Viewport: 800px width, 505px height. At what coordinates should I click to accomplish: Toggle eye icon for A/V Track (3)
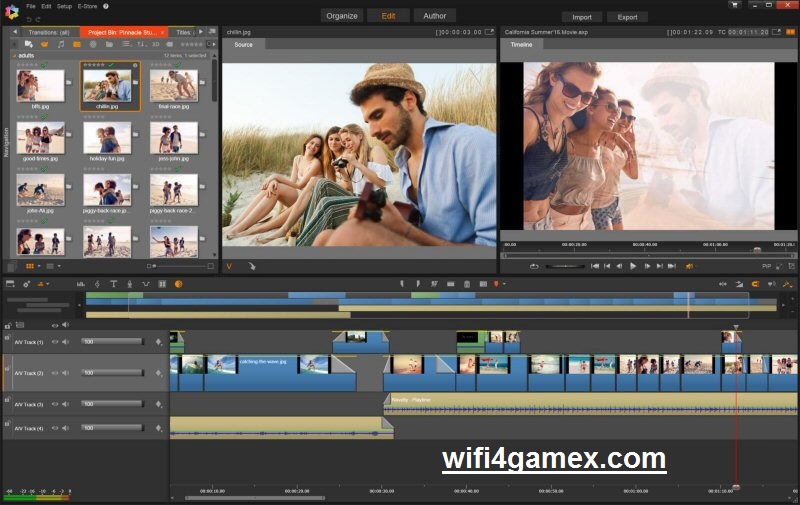point(55,404)
